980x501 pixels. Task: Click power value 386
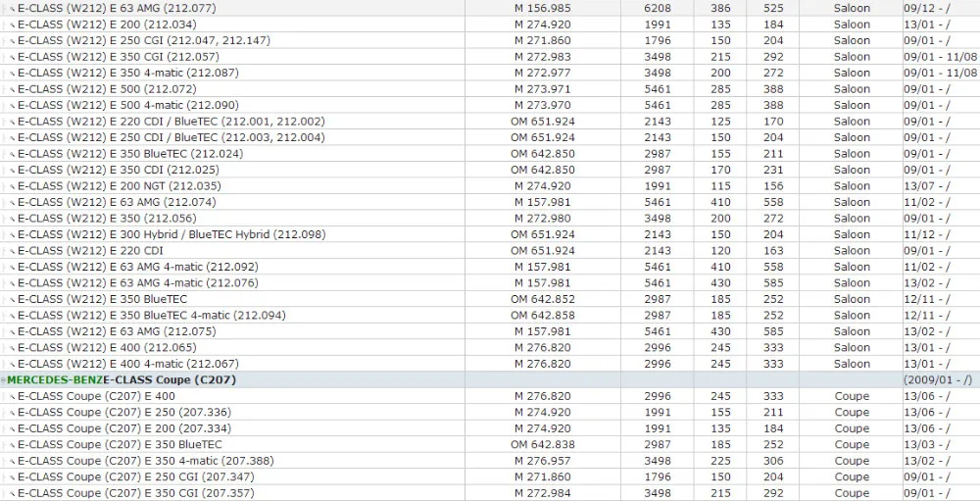(x=720, y=9)
